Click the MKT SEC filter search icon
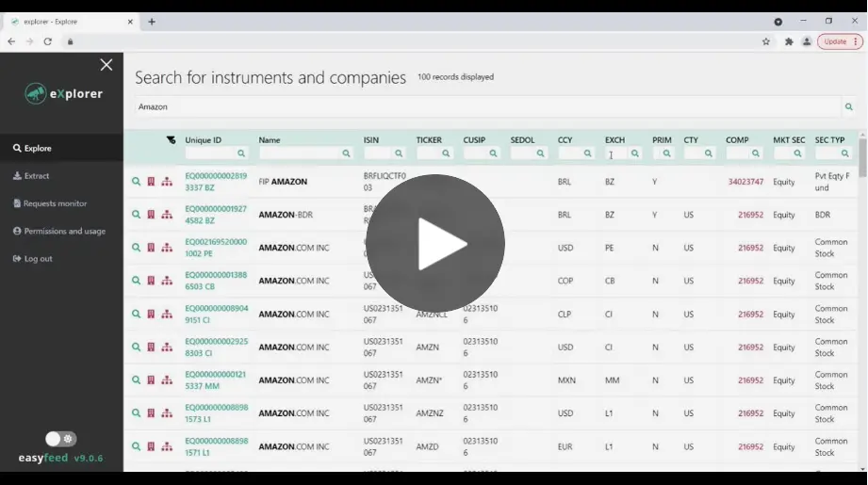 click(797, 154)
